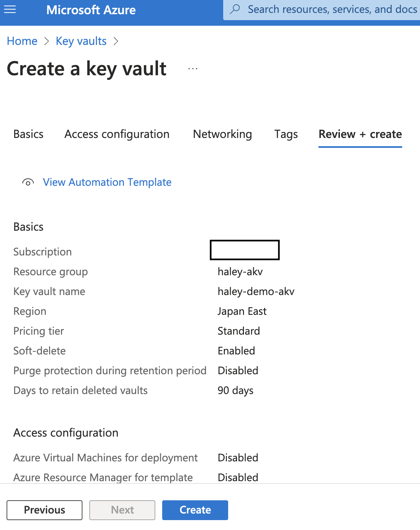This screenshot has height=530, width=420.
Task: Switch to the Basics tab
Action: tap(28, 134)
